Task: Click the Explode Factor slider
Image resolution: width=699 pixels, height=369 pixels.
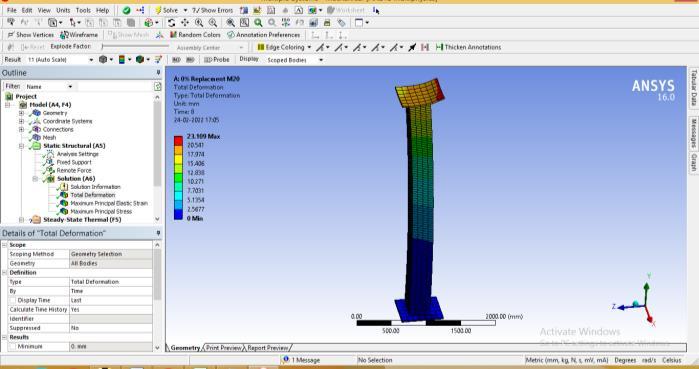Action: point(135,46)
